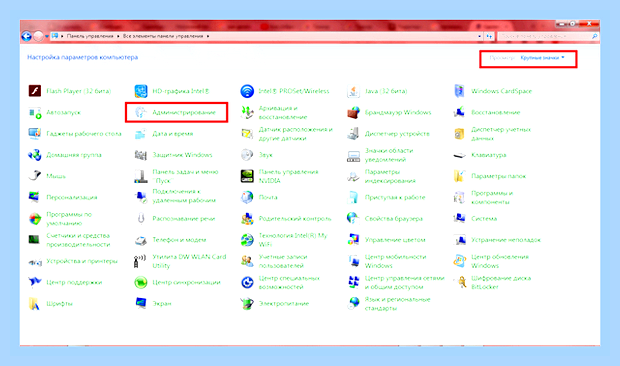The width and height of the screenshot is (620, 366).
Task: Open Устройства и принтеры link
Action: click(82, 261)
